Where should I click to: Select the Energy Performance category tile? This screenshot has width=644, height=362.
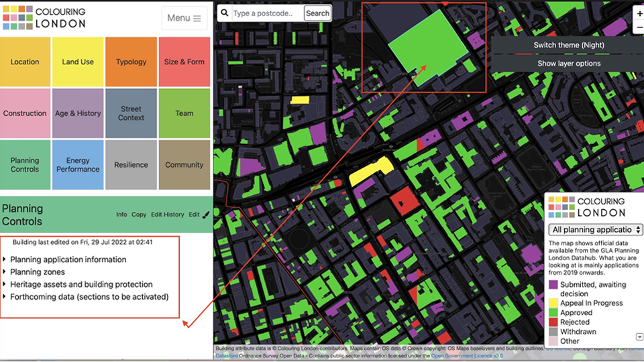[78, 165]
